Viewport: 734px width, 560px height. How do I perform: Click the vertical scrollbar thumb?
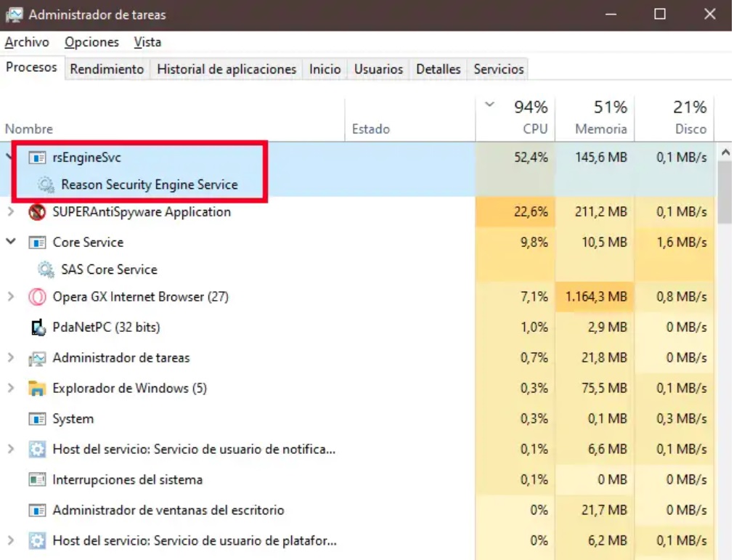725,193
